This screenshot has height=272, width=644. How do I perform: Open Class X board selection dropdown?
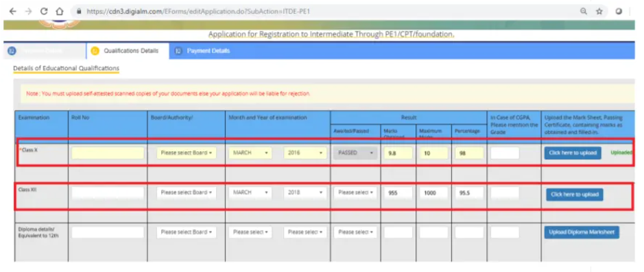(x=186, y=152)
